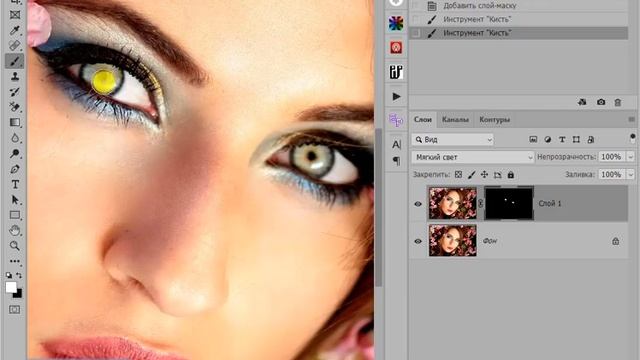Set history brush source for selected Кисть state
Viewport: 640px width, 360px height.
(x=416, y=33)
